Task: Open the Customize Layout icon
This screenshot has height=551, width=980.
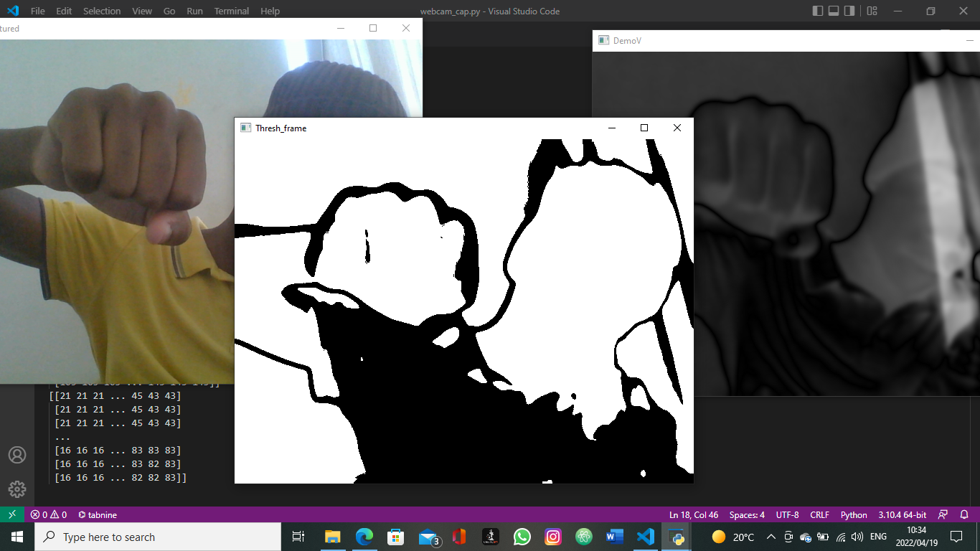Action: [872, 11]
